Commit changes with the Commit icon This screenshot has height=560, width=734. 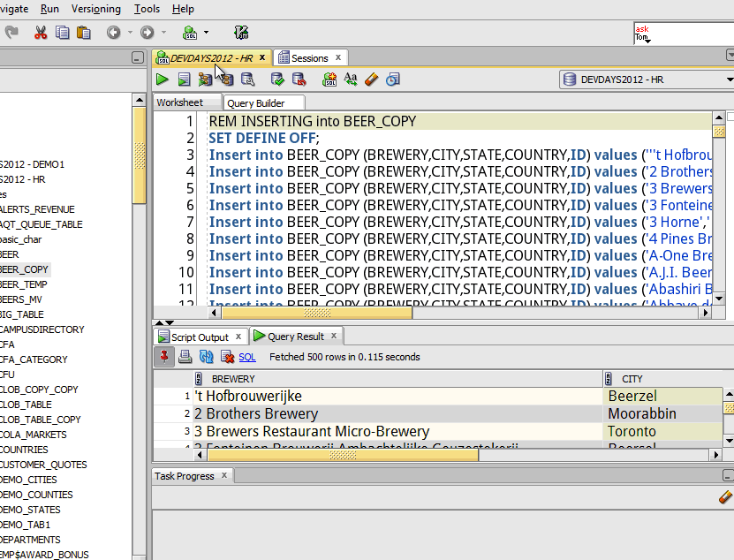(x=277, y=79)
